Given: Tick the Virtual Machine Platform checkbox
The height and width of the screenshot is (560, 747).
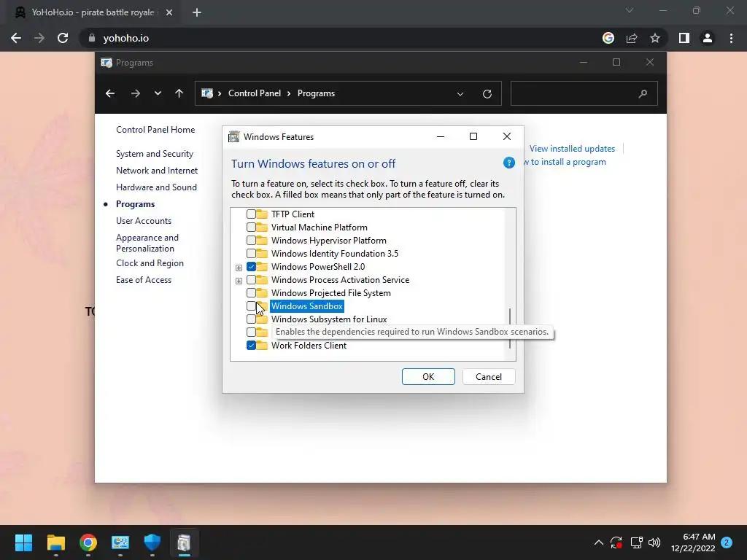Looking at the screenshot, I should pos(251,227).
